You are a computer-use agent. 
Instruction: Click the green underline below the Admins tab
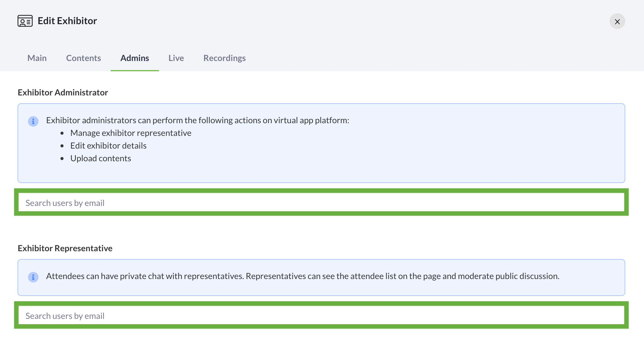[x=135, y=70]
